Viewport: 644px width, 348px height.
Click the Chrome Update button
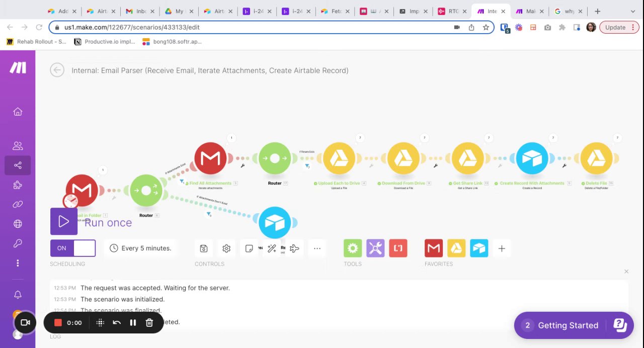[618, 27]
